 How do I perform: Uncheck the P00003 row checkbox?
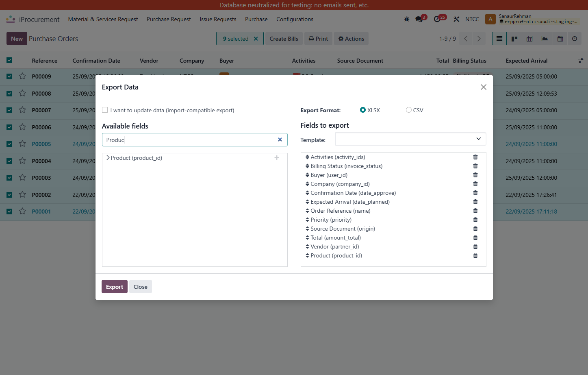pos(9,178)
